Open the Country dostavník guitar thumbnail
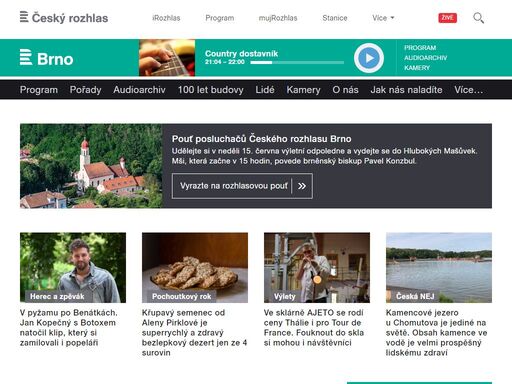The width and height of the screenshot is (512, 384). click(x=167, y=58)
